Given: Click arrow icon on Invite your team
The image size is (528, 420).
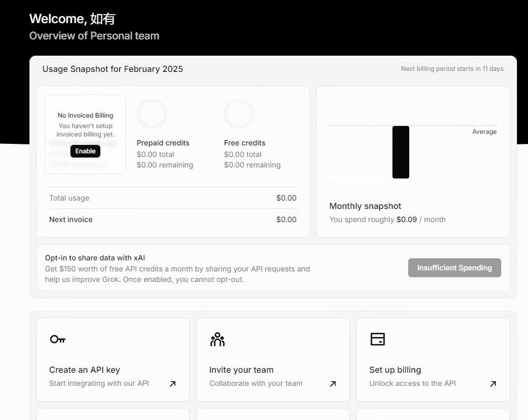Looking at the screenshot, I should (x=333, y=384).
